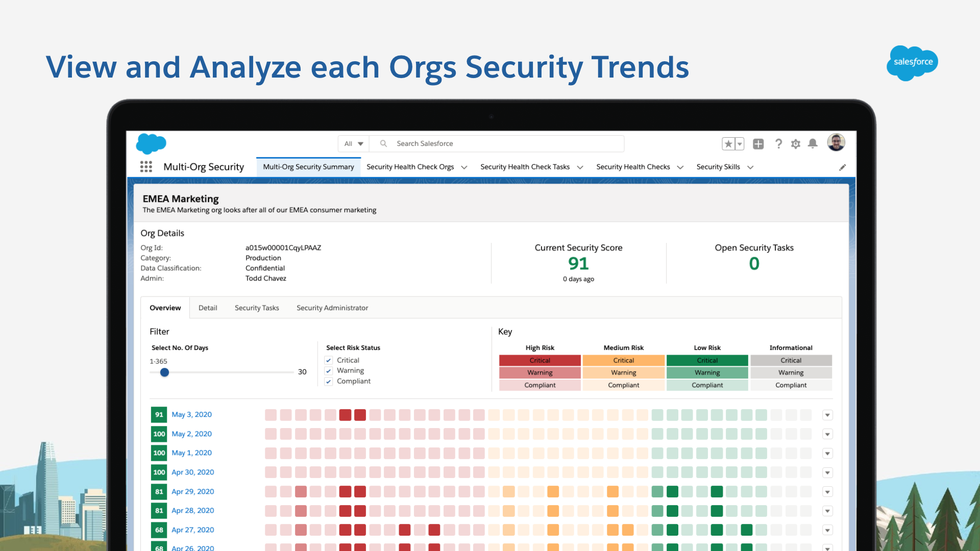Open the user profile avatar
This screenshot has height=551, width=980.
pyautogui.click(x=836, y=143)
